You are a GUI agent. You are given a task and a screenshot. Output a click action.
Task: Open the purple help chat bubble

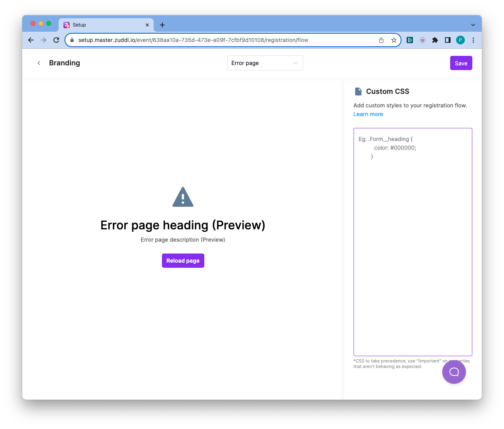click(454, 372)
